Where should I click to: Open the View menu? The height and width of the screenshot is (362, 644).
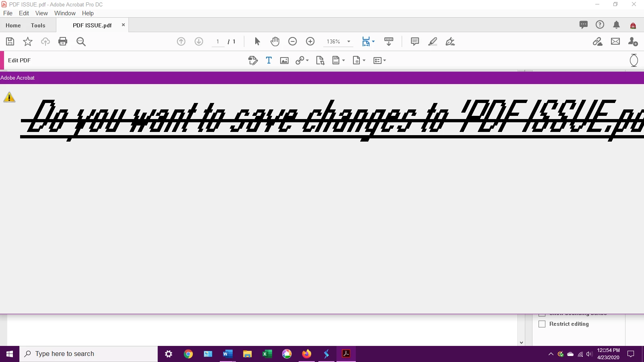click(x=41, y=13)
